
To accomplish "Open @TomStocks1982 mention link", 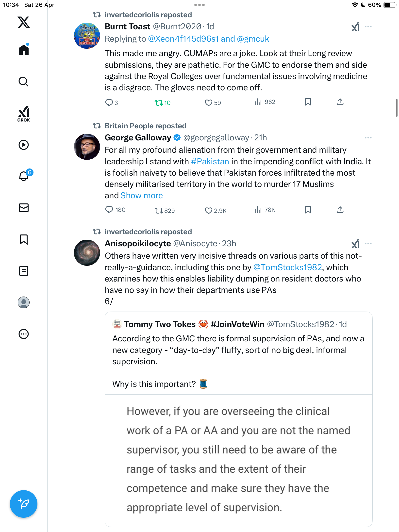I will (x=288, y=267).
